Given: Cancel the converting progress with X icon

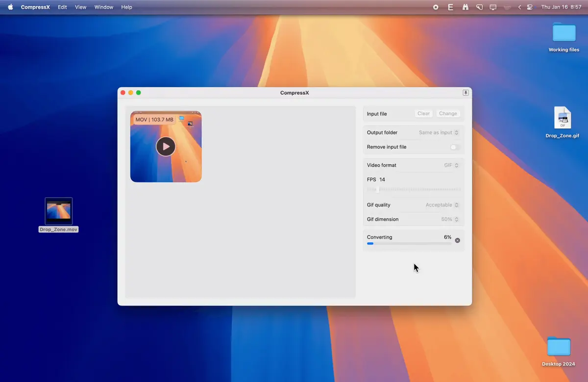Looking at the screenshot, I should [457, 240].
